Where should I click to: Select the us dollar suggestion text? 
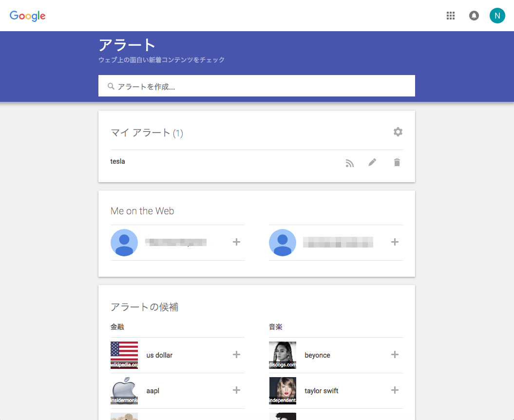159,355
